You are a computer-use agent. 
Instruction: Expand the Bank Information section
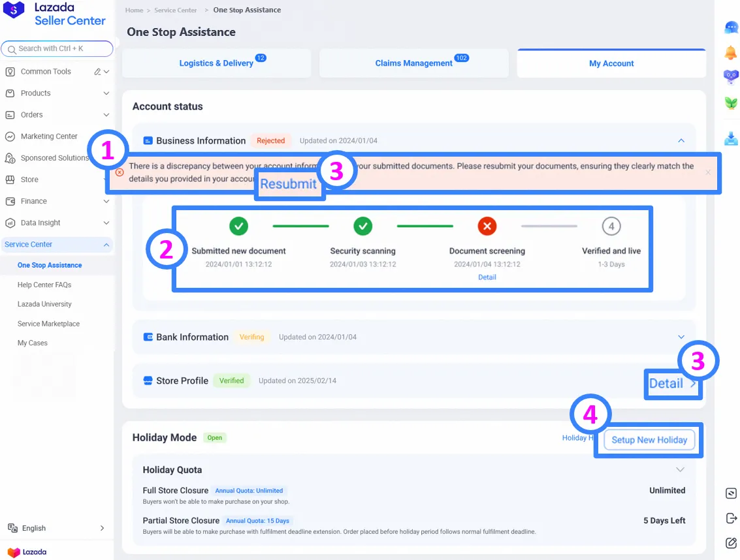[681, 337]
